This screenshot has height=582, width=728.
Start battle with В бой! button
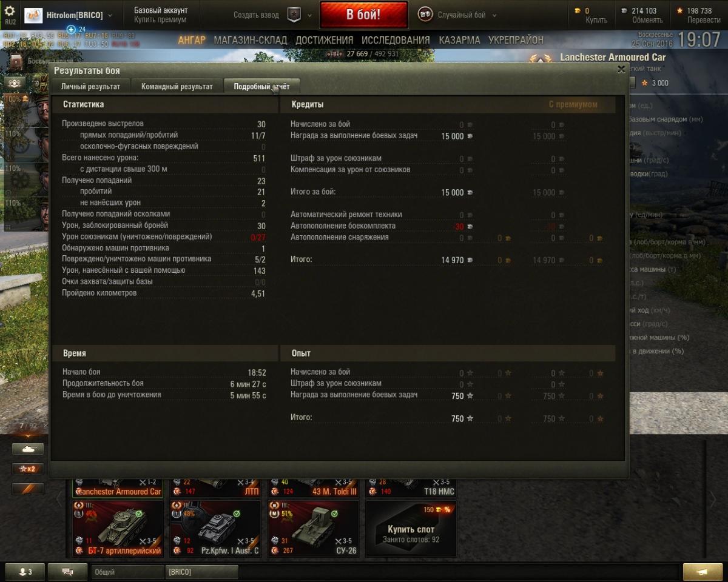tap(363, 15)
